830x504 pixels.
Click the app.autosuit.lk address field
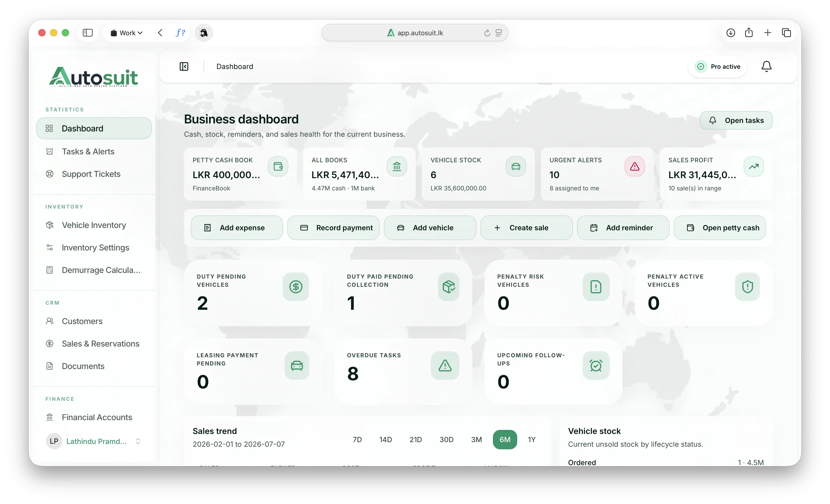[415, 33]
